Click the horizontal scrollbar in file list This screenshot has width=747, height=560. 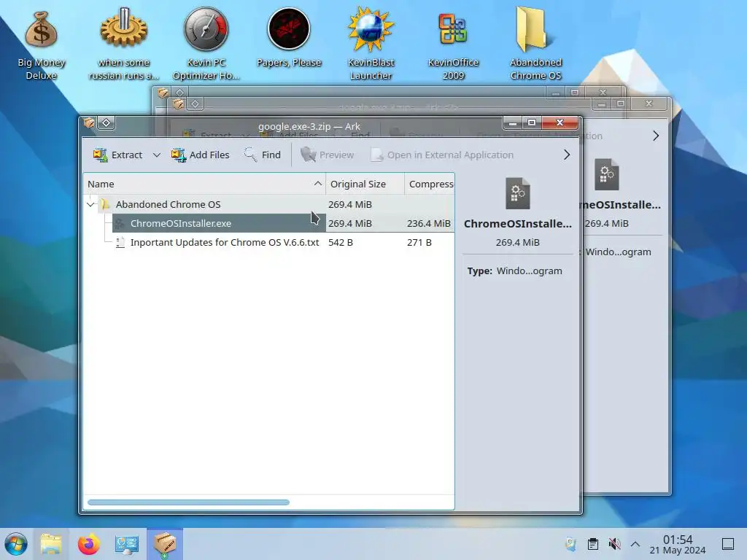(189, 502)
